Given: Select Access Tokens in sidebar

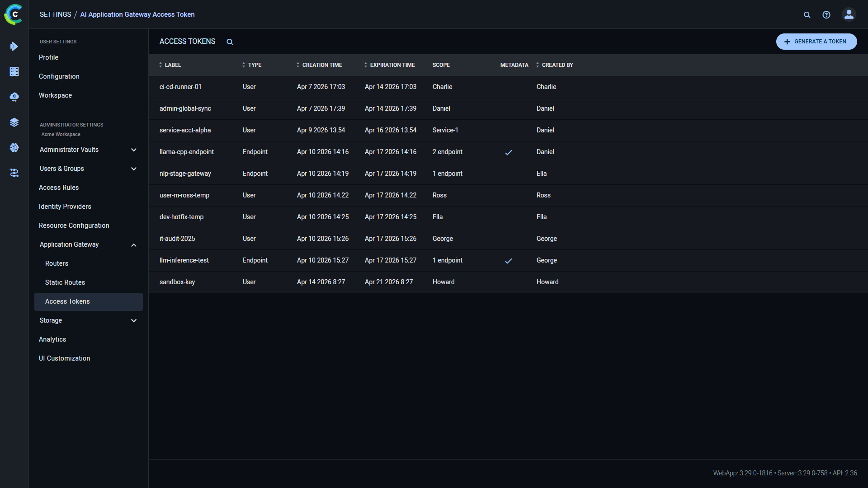Looking at the screenshot, I should coord(89,301).
